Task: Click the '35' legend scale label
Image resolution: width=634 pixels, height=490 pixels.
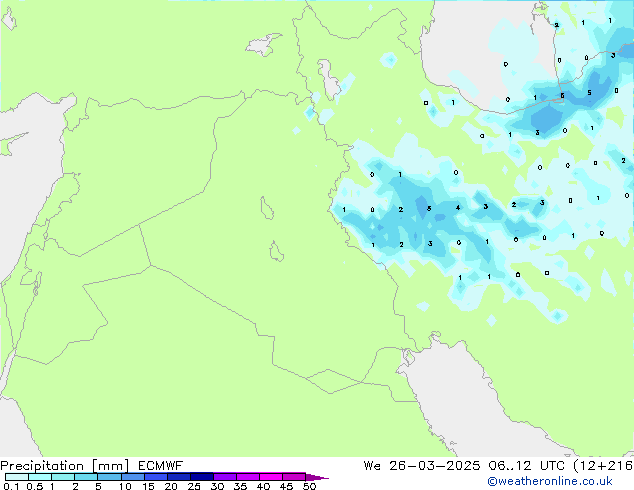Action: click(x=240, y=486)
